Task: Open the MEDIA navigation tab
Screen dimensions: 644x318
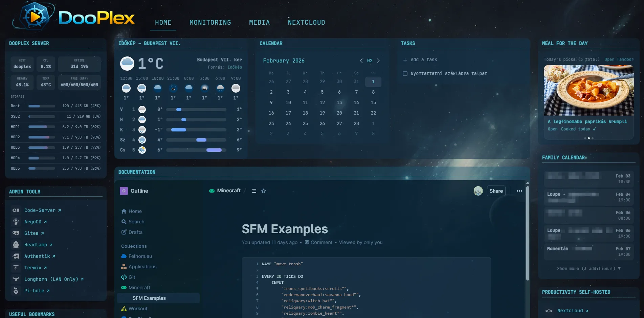Action: [259, 22]
